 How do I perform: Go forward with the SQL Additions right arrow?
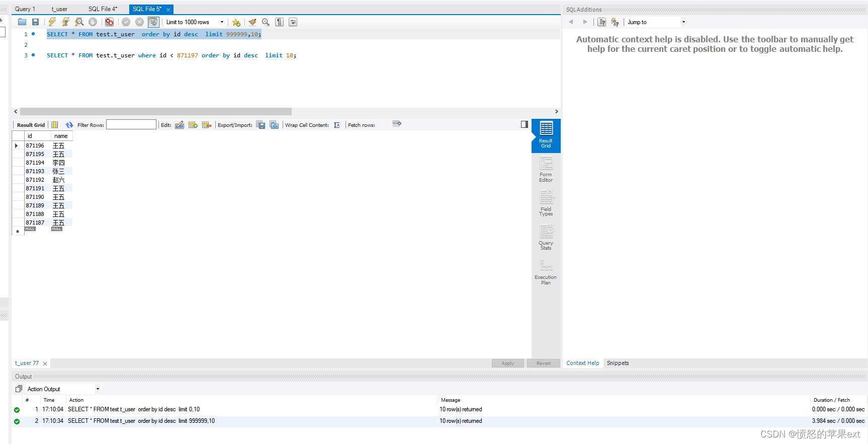(x=585, y=22)
